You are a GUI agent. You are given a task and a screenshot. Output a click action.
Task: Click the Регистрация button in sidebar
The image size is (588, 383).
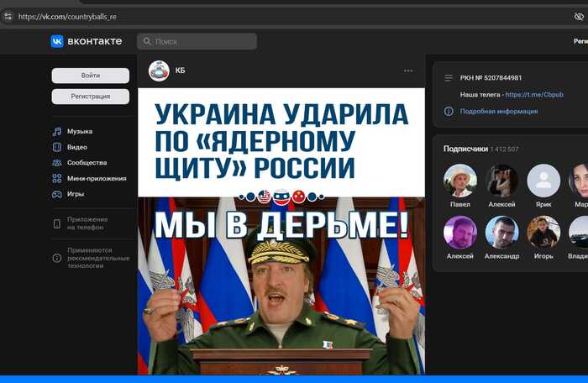point(91,96)
